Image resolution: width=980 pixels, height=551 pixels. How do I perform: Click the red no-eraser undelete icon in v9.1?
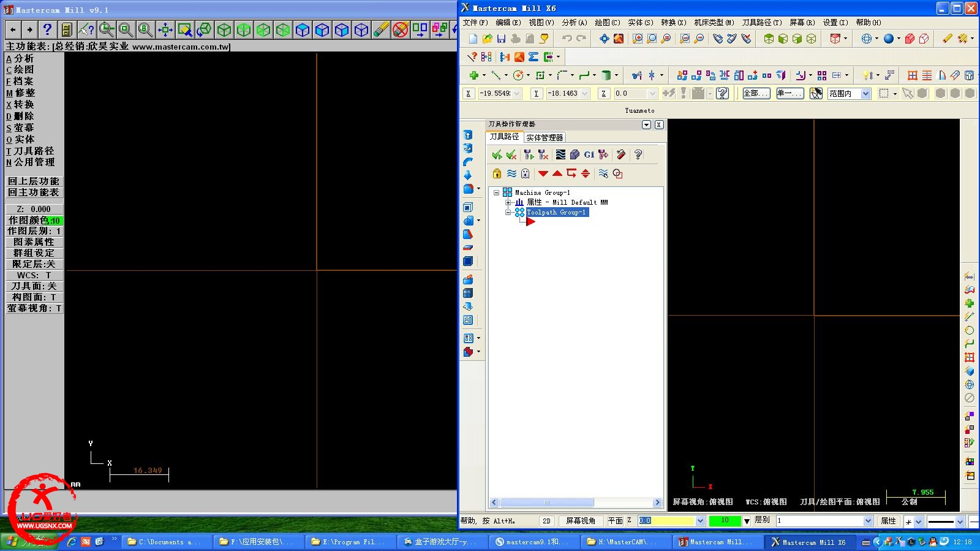[400, 29]
